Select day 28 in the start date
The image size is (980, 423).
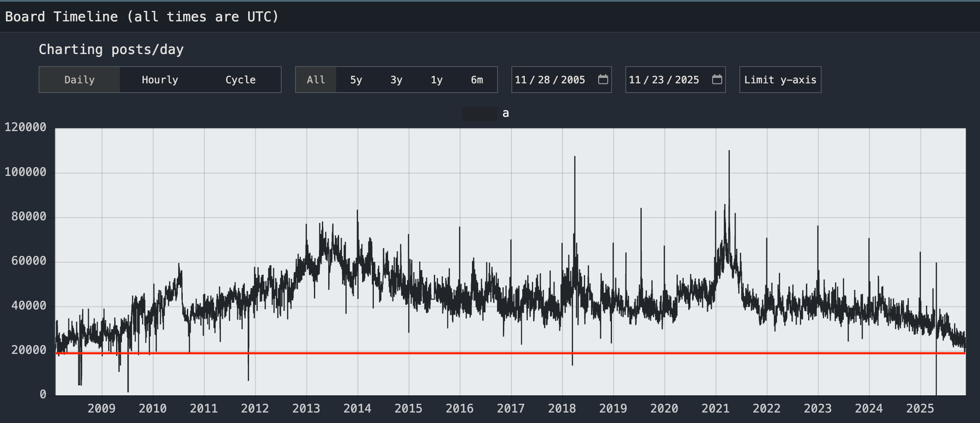544,80
